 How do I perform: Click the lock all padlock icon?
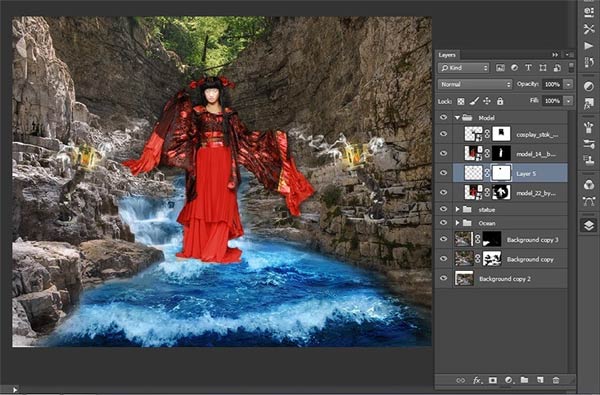coord(500,101)
